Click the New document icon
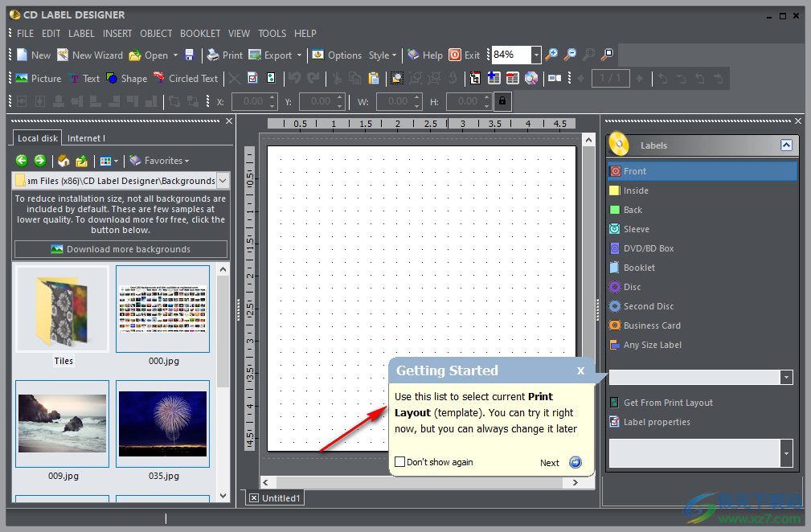 [34, 55]
